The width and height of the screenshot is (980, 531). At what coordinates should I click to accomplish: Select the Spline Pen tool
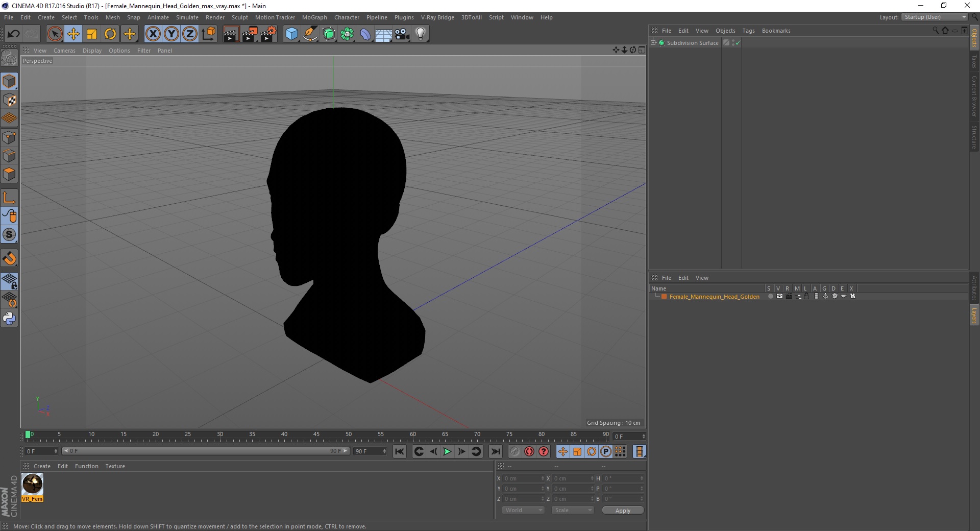310,34
